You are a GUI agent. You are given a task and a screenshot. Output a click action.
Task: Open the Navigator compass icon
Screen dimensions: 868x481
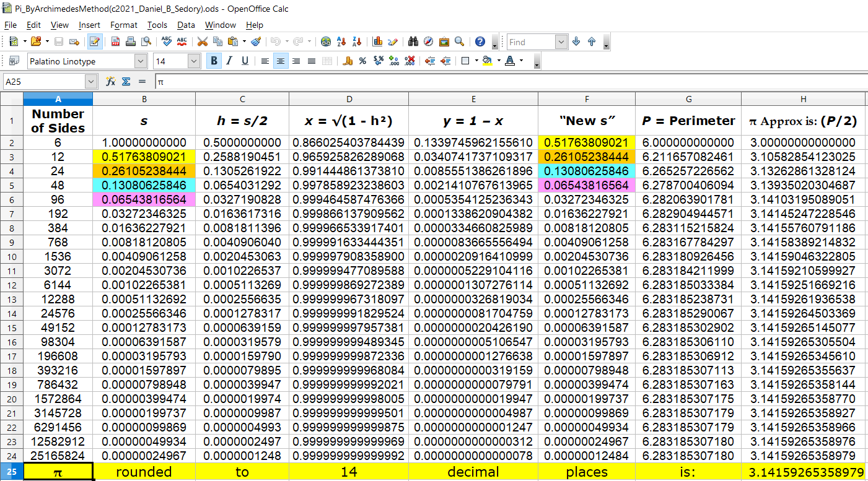coord(429,42)
